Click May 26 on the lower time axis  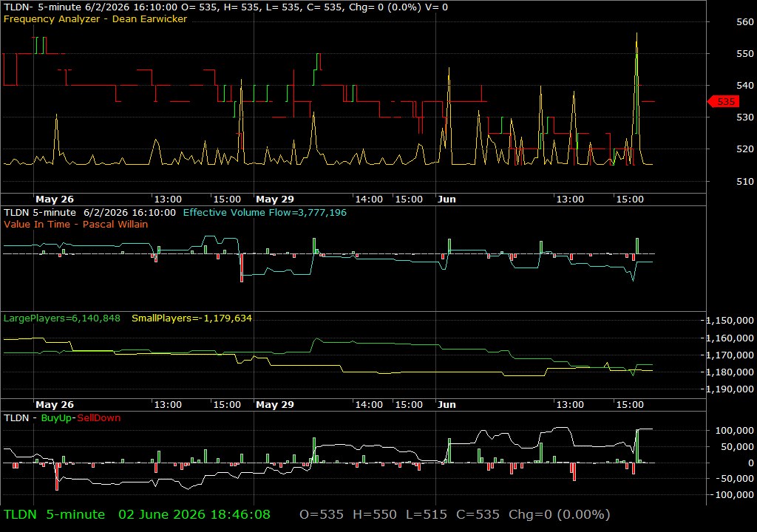click(55, 405)
